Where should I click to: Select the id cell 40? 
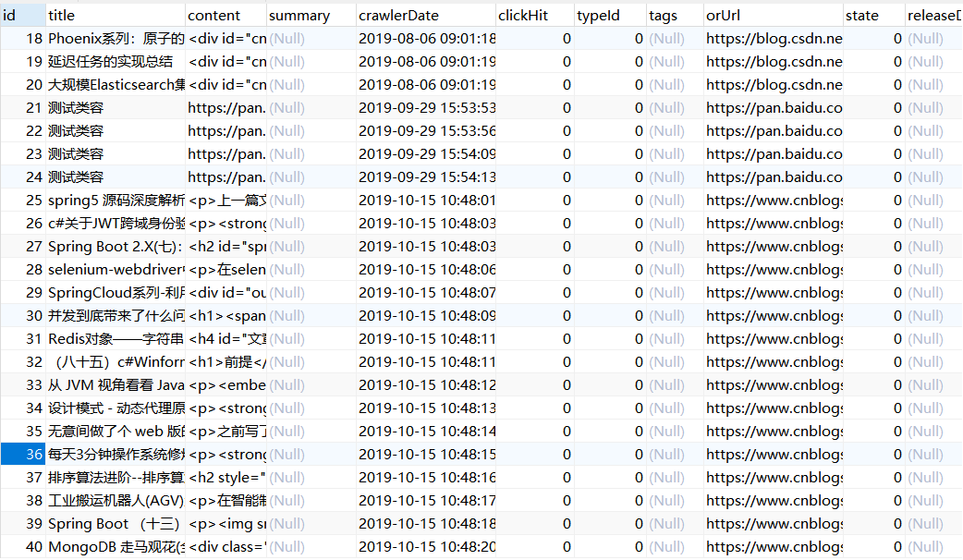(23, 547)
